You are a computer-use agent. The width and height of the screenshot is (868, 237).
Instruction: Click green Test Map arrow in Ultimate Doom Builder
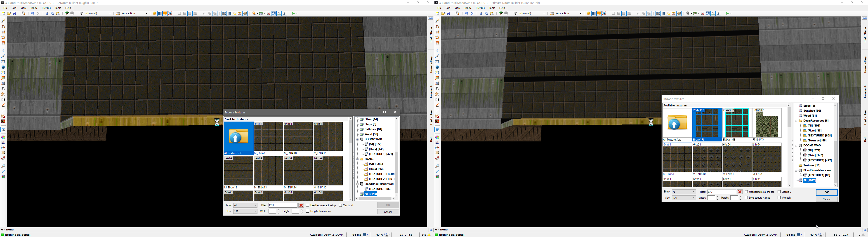coord(727,14)
